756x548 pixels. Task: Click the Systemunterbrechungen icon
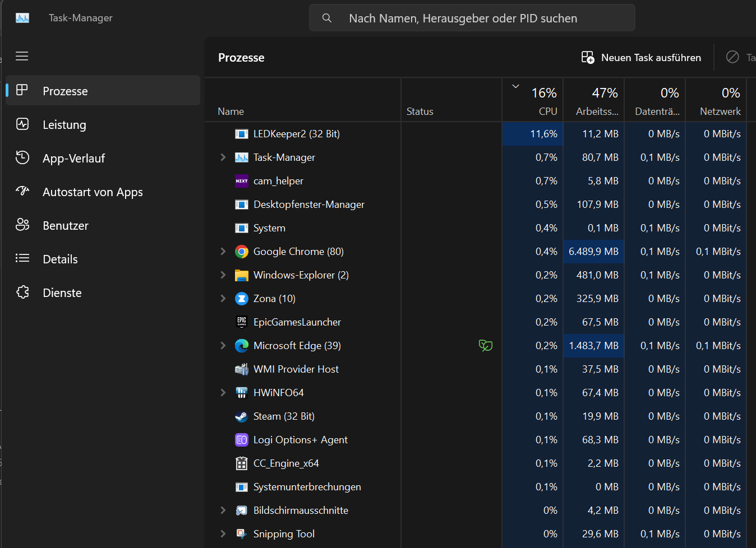[x=242, y=487]
